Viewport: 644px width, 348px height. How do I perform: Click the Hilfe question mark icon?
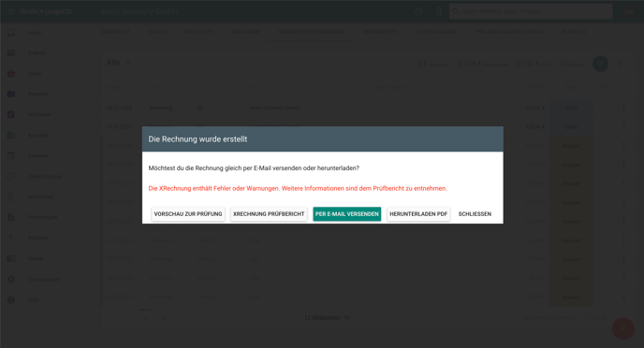point(11,299)
